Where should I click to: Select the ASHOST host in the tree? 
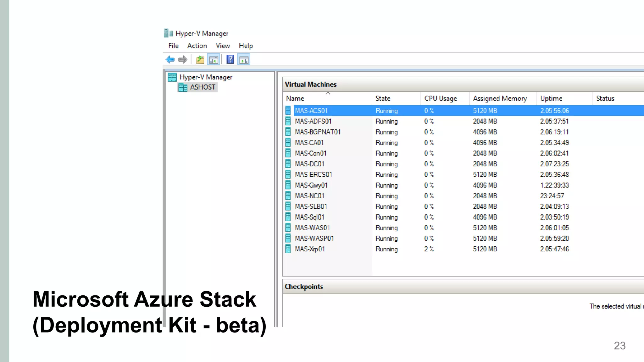click(203, 87)
